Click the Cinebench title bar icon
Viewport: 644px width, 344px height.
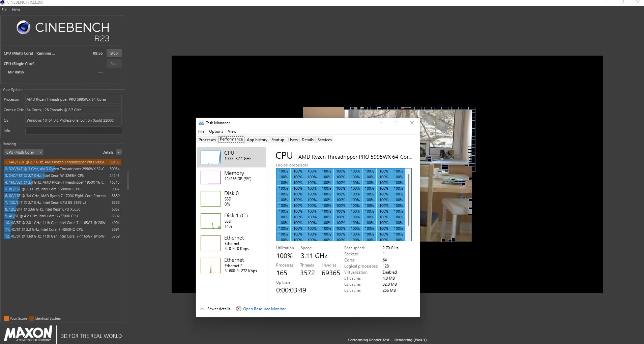pos(3,2)
